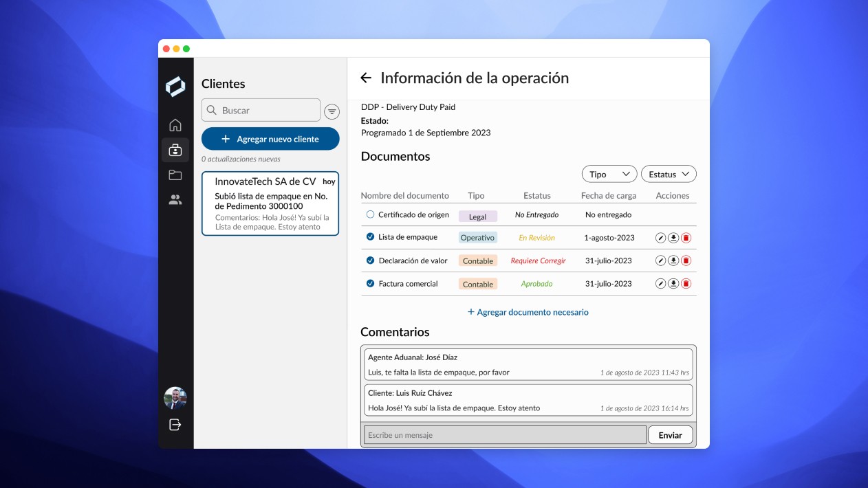The image size is (868, 488).
Task: Select the InnovateTech SA de CV client card
Action: [x=270, y=203]
